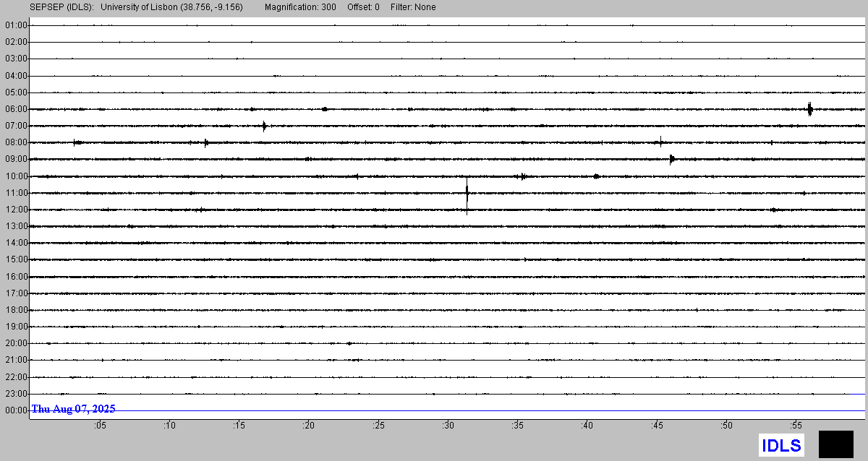Click the :15 minute axis label
The image size is (868, 461).
[x=239, y=426]
